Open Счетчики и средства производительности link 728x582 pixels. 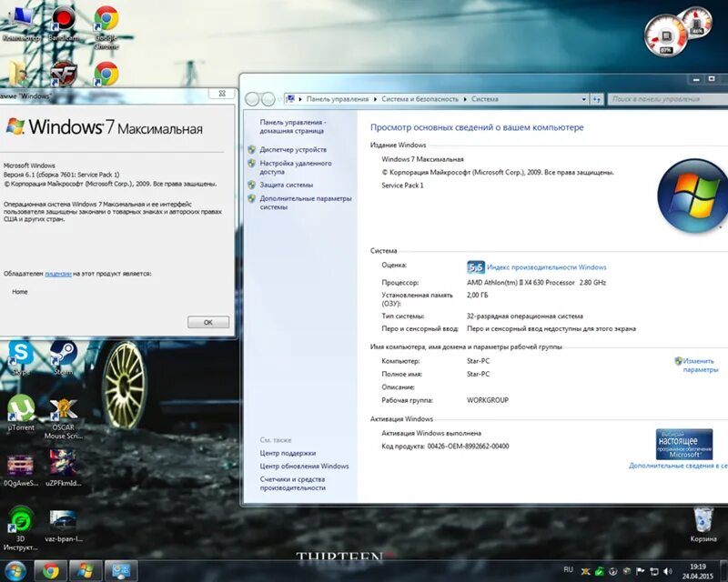(x=292, y=484)
